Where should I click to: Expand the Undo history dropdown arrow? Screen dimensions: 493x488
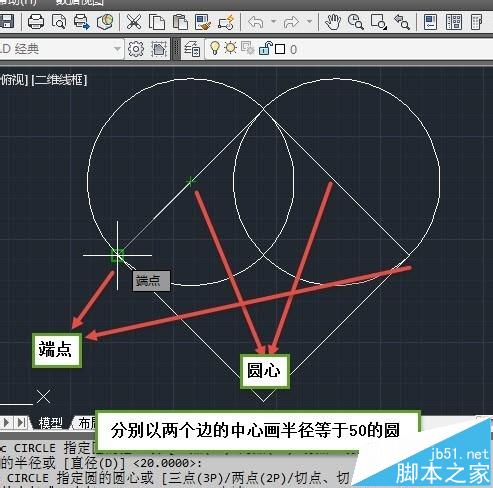point(274,22)
